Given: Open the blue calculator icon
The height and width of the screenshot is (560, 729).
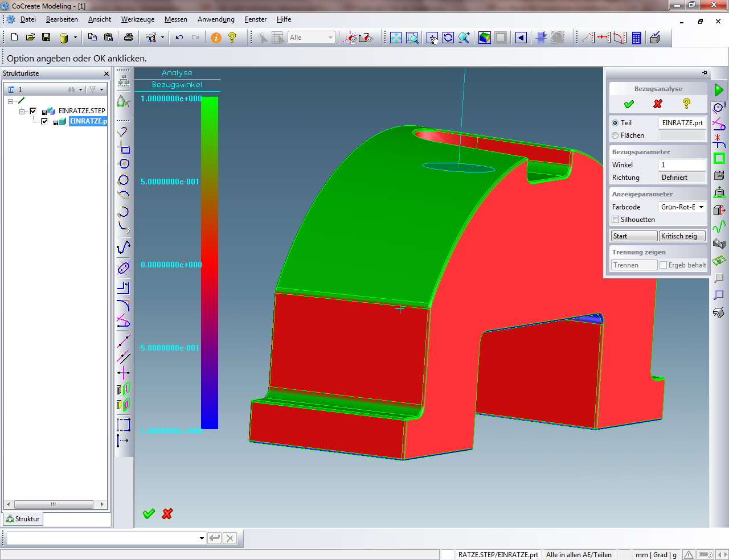Looking at the screenshot, I should pos(637,38).
